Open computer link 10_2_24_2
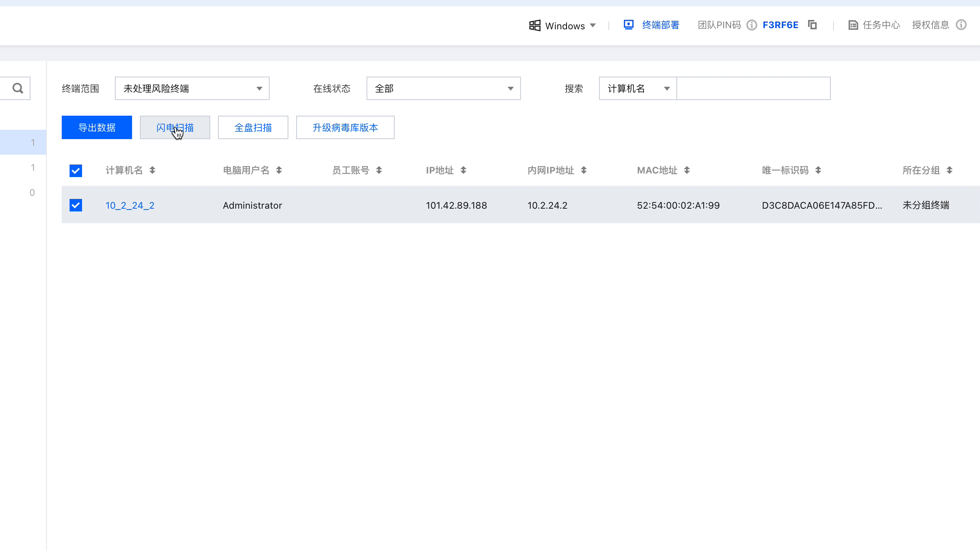 (130, 205)
